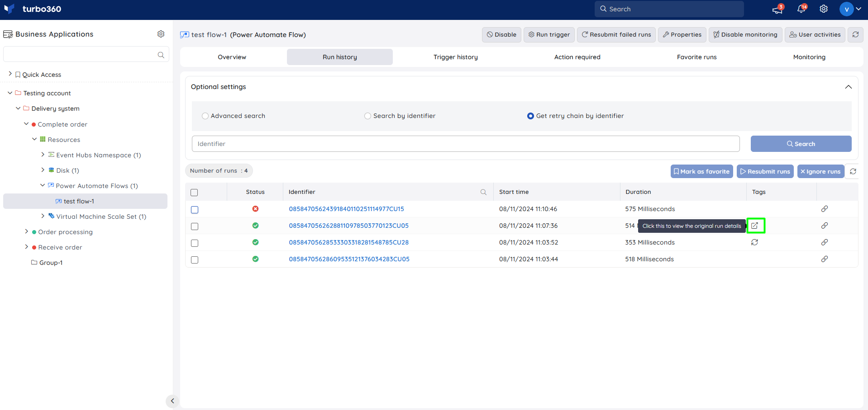Screen dimensions: 868x410
Task: Click the flow icon beside test flow-1 title
Action: (x=185, y=35)
